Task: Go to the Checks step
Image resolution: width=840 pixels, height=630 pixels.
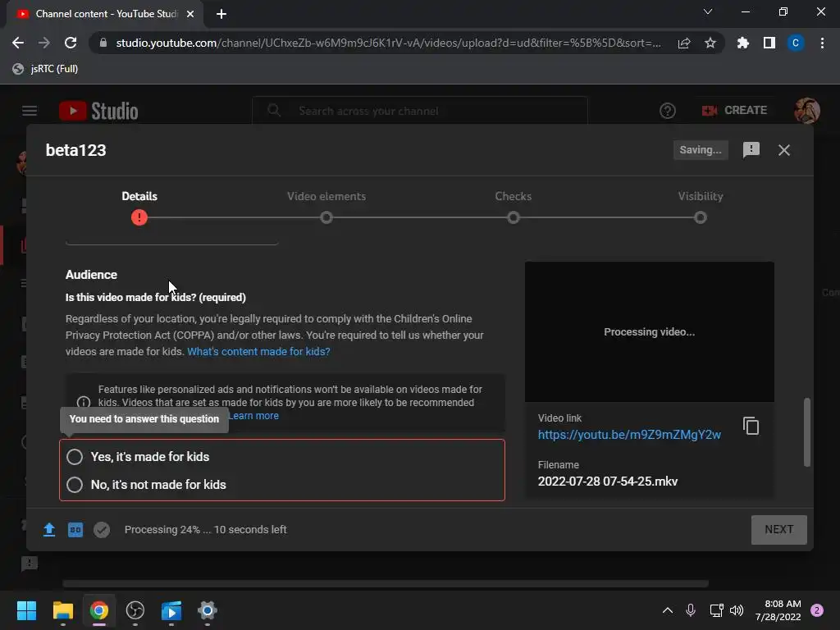Action: pos(514,196)
